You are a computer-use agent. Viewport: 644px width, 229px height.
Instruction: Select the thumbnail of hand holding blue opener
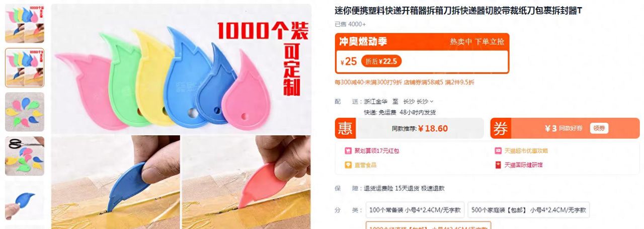pos(25,200)
